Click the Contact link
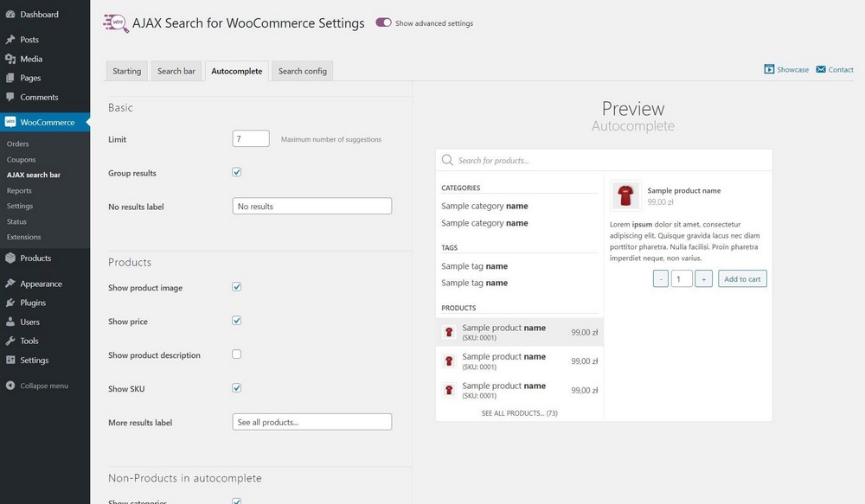Screen dimensions: 865x504 [x=835, y=69]
